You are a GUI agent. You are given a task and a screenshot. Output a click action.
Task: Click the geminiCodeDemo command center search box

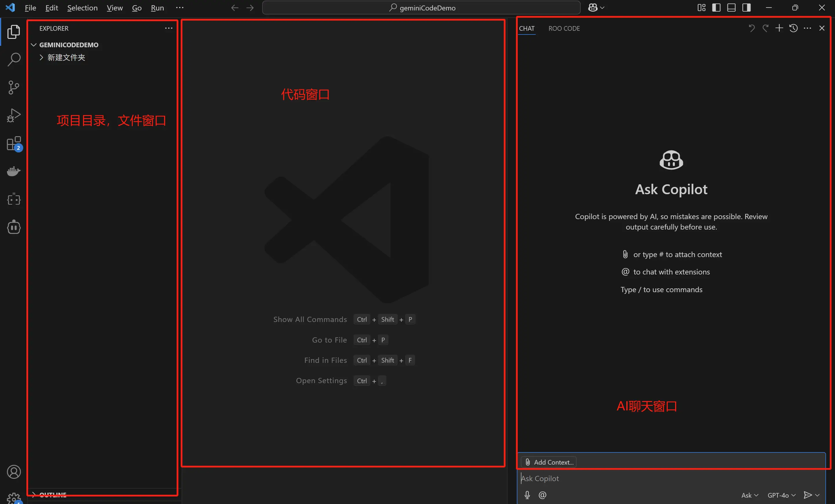[421, 8]
